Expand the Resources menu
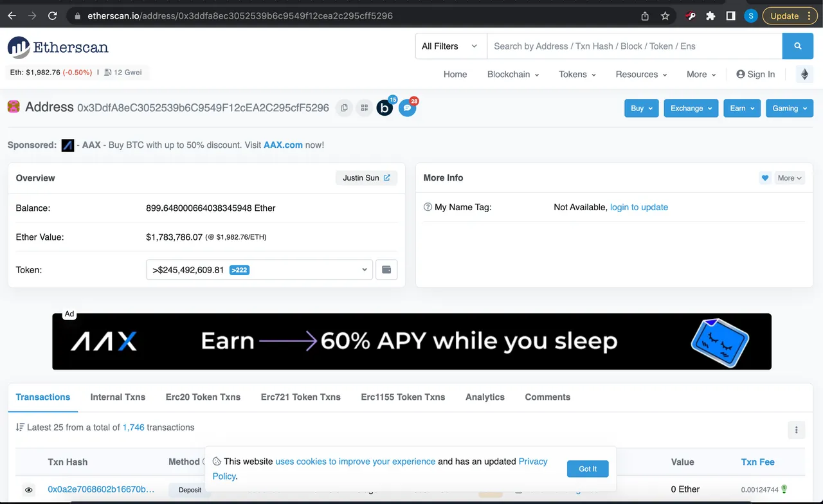 [641, 75]
